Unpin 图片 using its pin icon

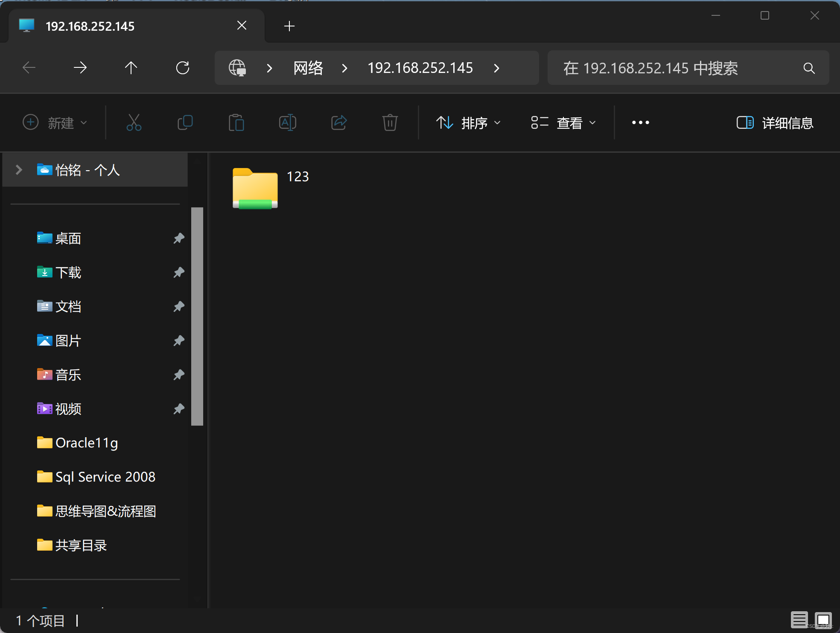(179, 340)
